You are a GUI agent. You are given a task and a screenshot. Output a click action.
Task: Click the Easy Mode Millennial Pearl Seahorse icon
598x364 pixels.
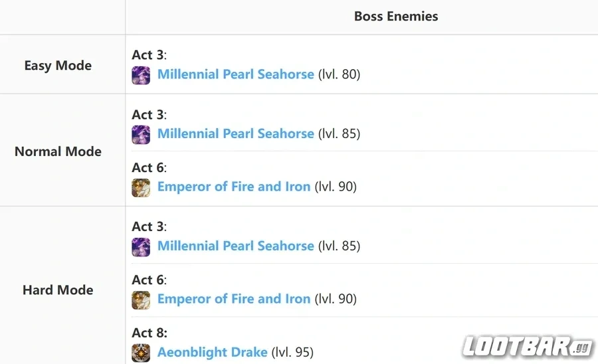point(141,75)
